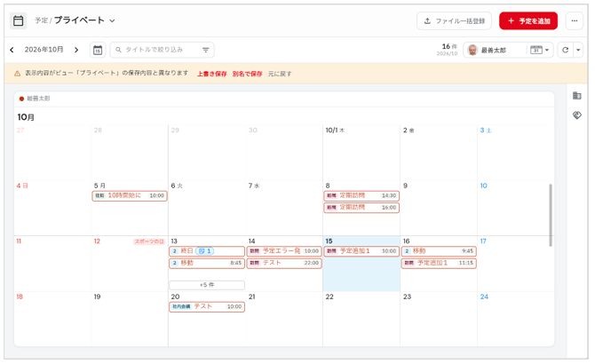Open the 8:45 移動 event on the 13th

(x=207, y=263)
